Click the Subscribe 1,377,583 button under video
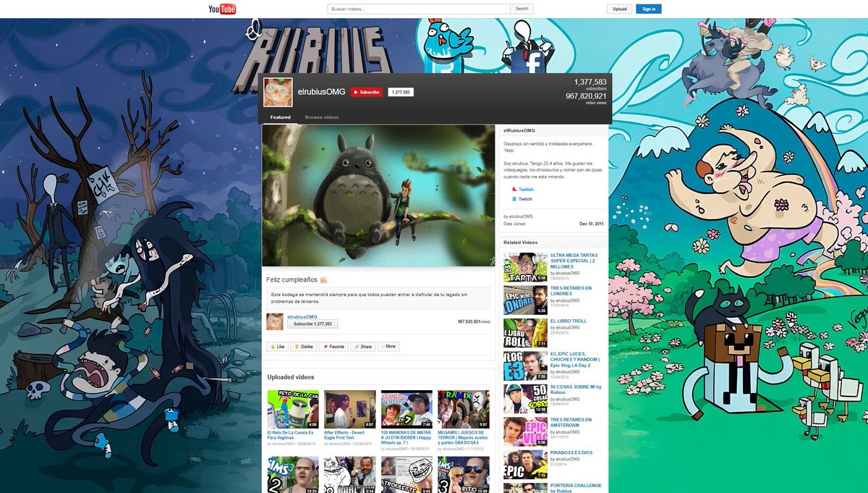 click(312, 324)
